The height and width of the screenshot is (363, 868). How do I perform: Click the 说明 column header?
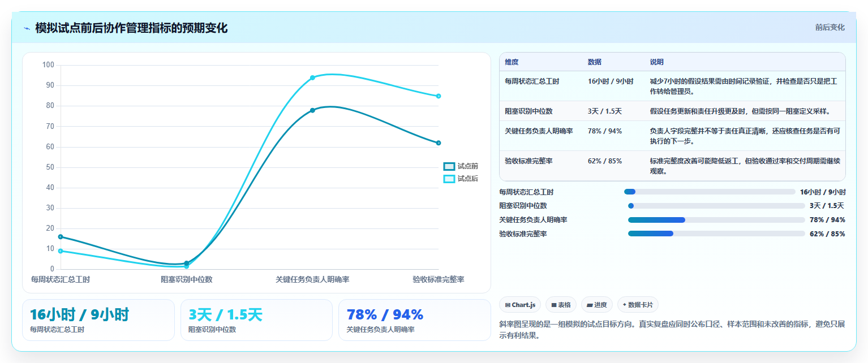pyautogui.click(x=657, y=62)
